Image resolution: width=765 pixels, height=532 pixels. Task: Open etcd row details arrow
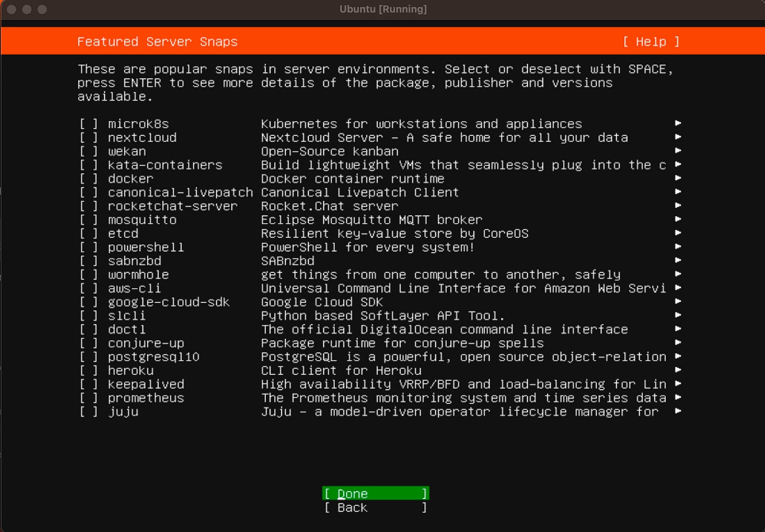pyautogui.click(x=678, y=232)
